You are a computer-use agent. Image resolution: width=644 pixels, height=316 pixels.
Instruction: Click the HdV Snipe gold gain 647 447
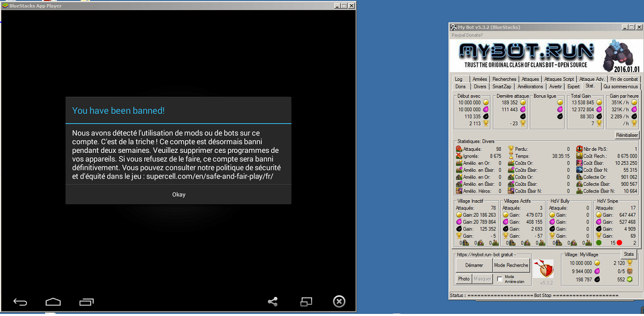pyautogui.click(x=626, y=215)
